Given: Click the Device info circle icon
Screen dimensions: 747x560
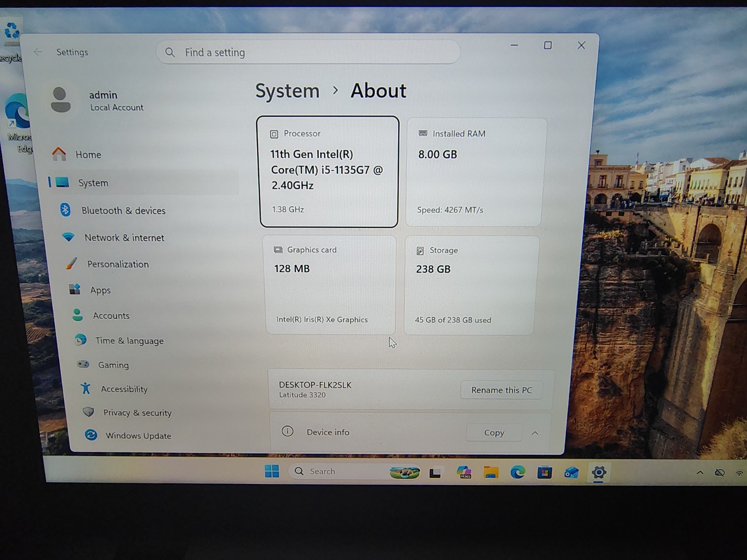Looking at the screenshot, I should coord(288,431).
